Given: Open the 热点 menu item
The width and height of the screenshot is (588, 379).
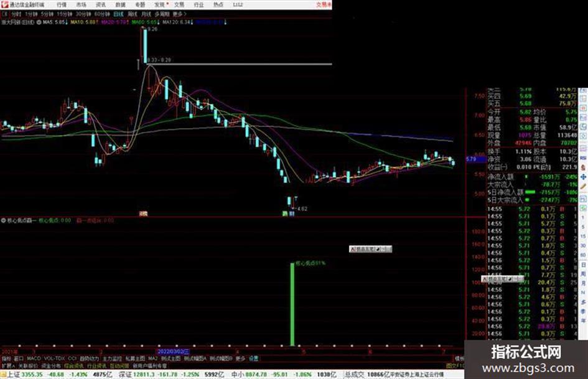Looking at the screenshot, I should tap(218, 4).
